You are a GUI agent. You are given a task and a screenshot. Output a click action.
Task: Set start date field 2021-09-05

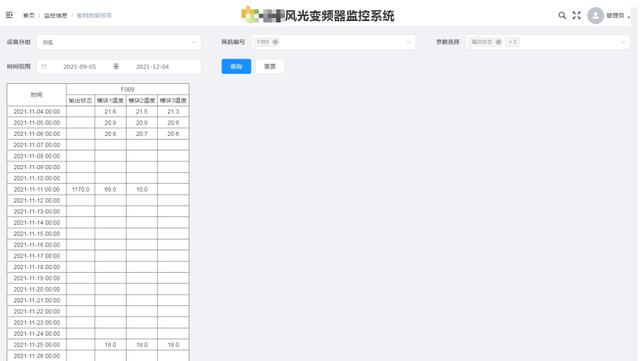click(x=80, y=67)
